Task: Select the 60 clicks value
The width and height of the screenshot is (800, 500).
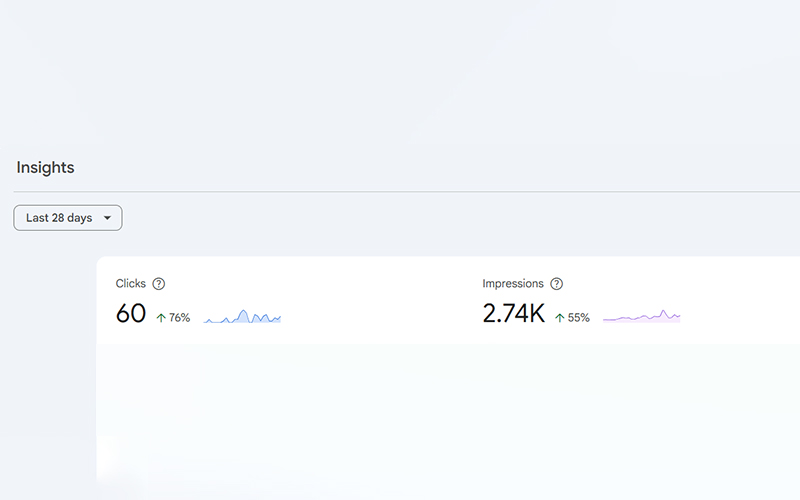Action: click(x=131, y=313)
